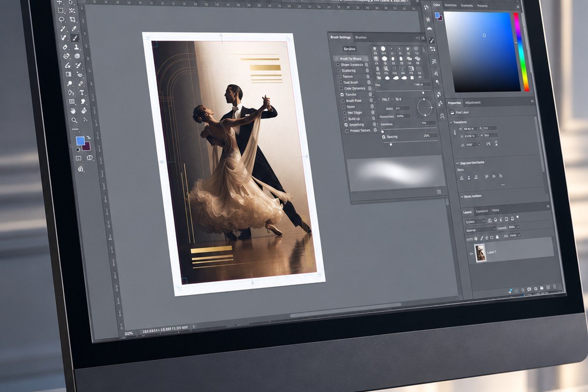Uncheck the Smoothing checkbox
This screenshot has width=588, height=392.
click(x=346, y=124)
